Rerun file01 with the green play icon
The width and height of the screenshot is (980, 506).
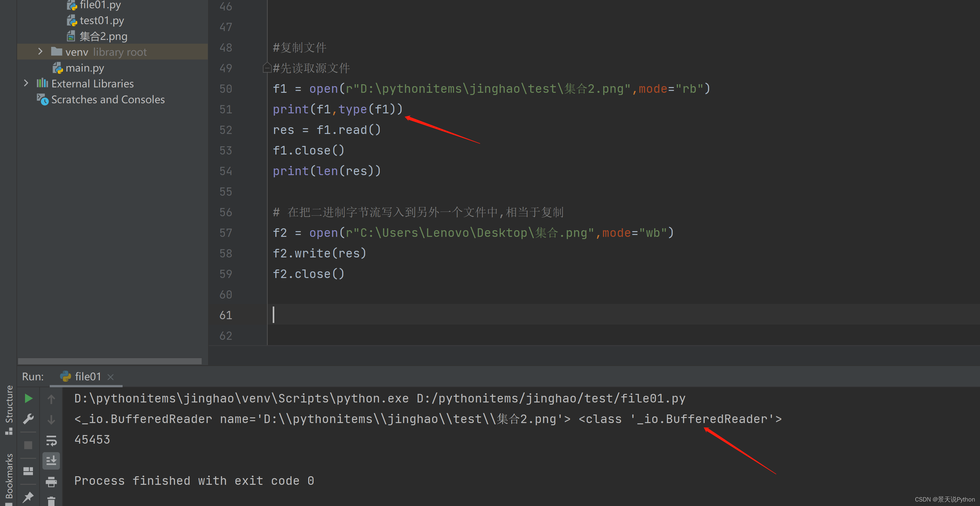pyautogui.click(x=28, y=398)
